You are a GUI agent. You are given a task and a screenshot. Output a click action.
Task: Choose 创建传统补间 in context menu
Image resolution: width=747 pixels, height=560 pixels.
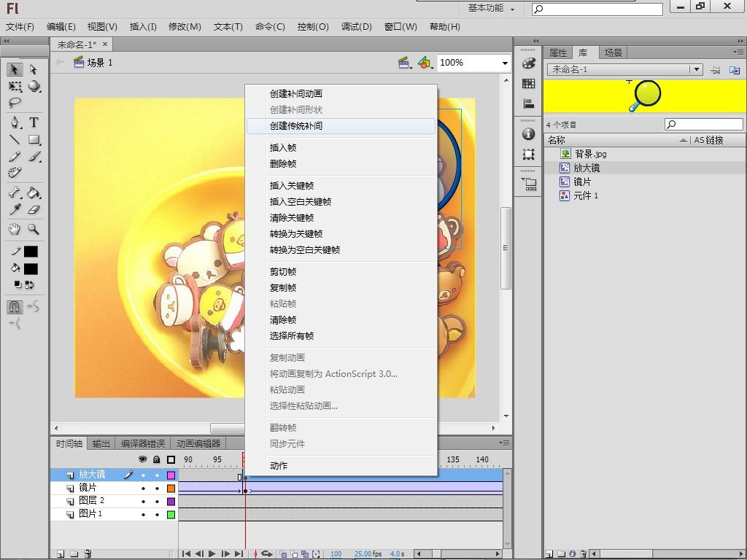[x=341, y=125]
